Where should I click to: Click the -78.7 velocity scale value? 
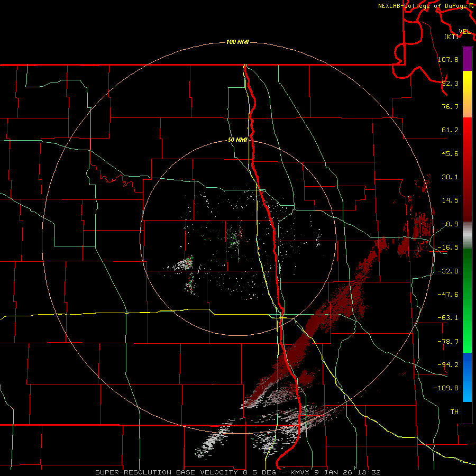click(x=448, y=342)
